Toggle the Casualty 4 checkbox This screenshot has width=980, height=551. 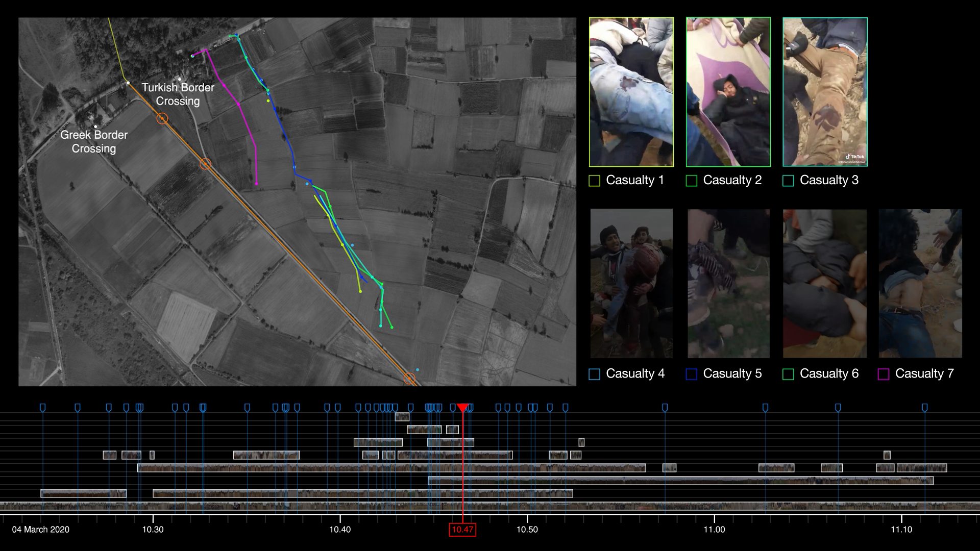594,374
